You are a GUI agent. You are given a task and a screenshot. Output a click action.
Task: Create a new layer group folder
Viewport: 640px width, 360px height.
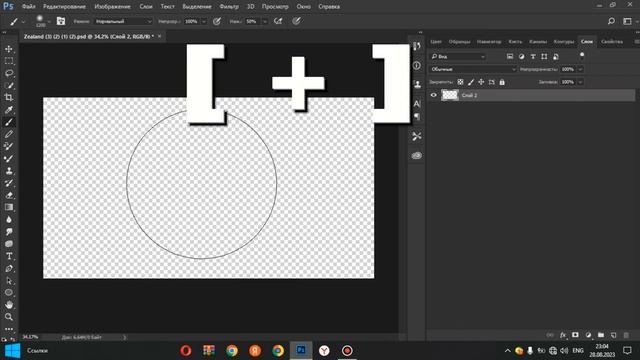(601, 335)
